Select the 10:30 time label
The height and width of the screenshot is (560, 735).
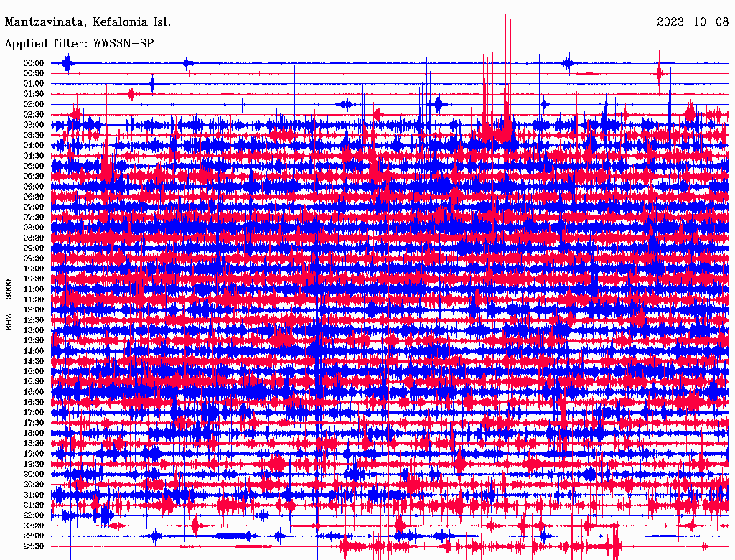tap(34, 279)
